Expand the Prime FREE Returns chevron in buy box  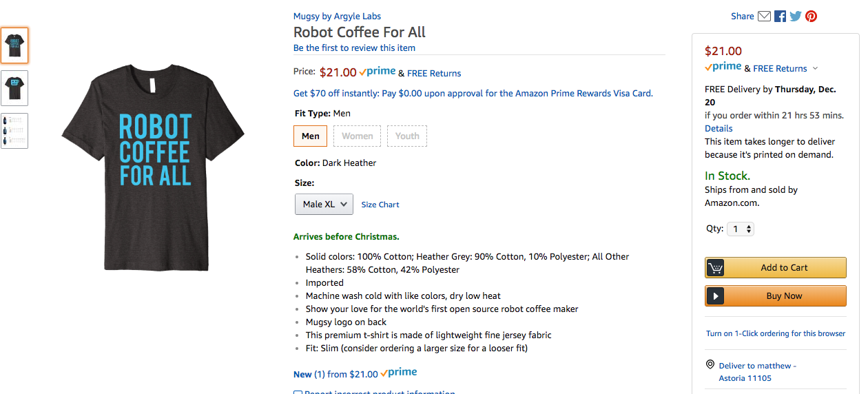pos(816,68)
